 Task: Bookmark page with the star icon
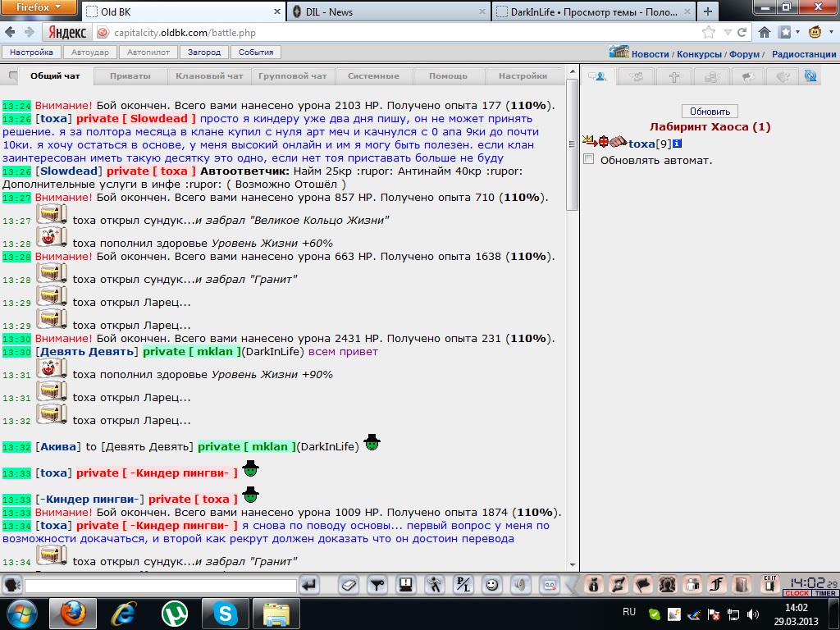[x=709, y=33]
